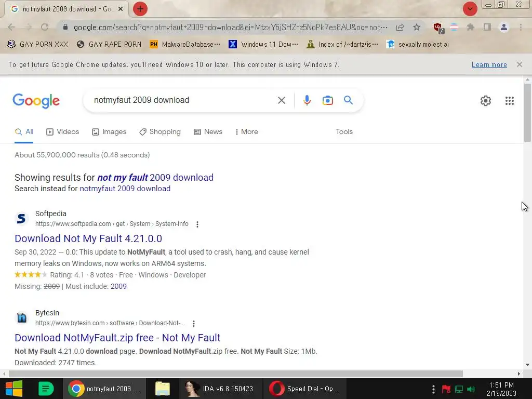Screen dimensions: 532x399
Task: Open the volume tray control
Action: (471, 389)
